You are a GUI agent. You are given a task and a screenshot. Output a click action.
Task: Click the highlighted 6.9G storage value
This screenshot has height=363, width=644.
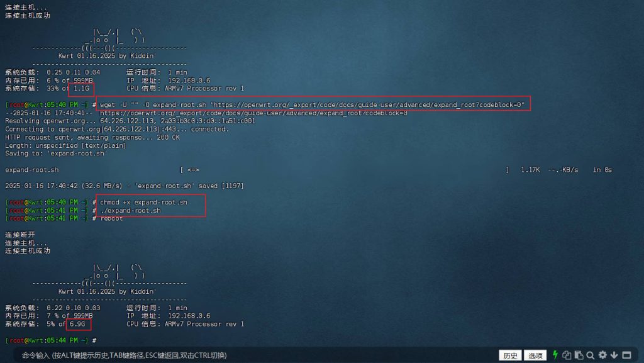(77, 324)
